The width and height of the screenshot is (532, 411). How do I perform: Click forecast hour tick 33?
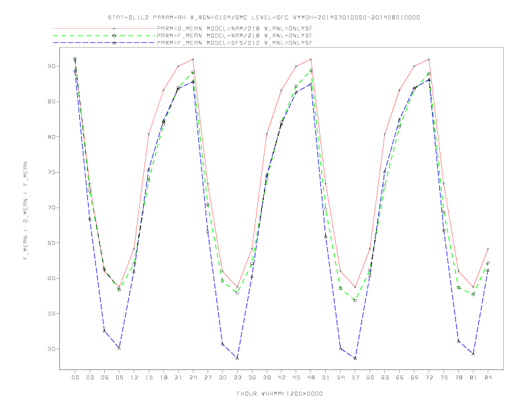[x=237, y=377]
